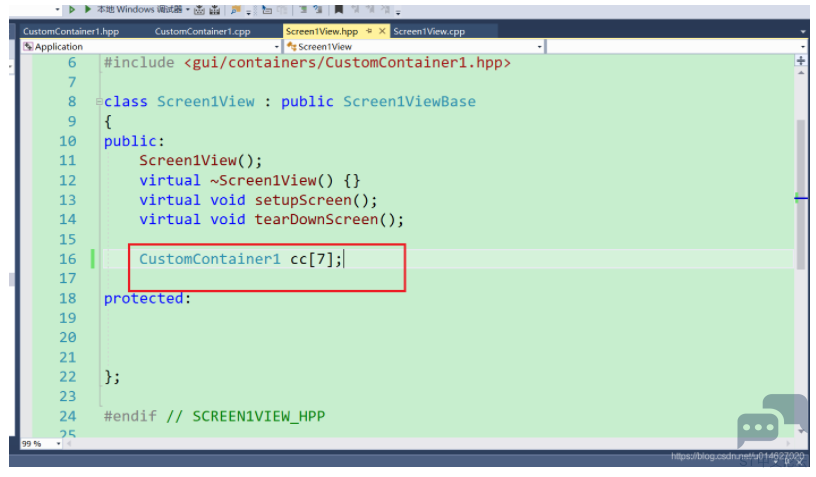The image size is (816, 477).
Task: Click setupScreen in line 13
Action: (x=303, y=200)
